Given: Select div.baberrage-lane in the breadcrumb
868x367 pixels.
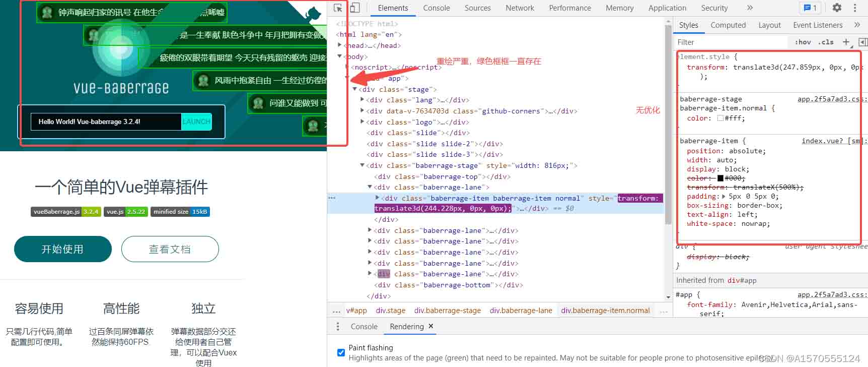Looking at the screenshot, I should [x=521, y=311].
